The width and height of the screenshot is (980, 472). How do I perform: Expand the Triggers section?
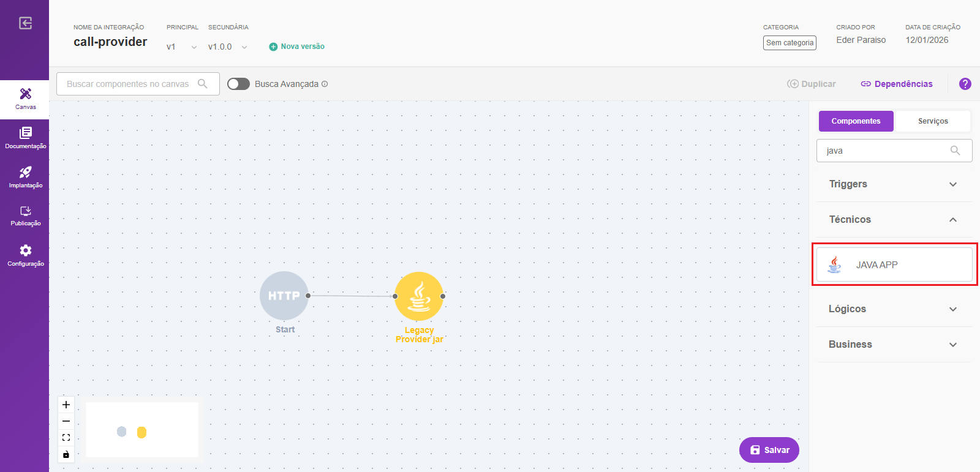click(894, 184)
